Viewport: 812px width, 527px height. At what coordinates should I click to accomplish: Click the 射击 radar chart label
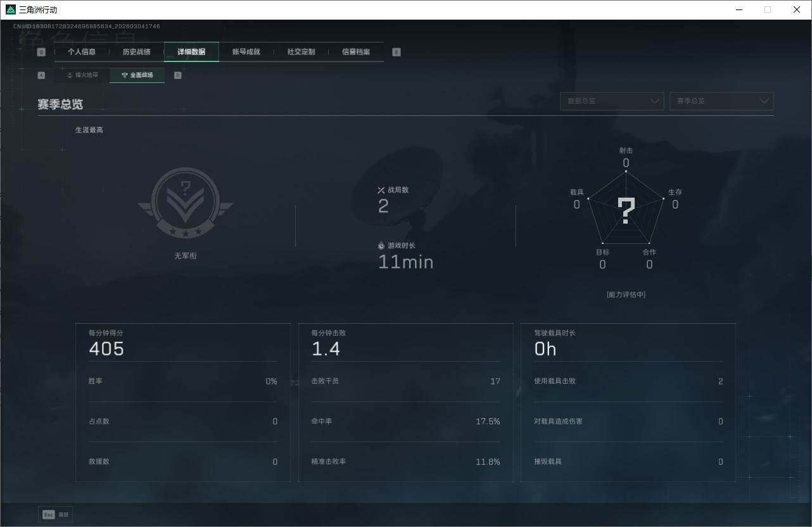click(626, 151)
